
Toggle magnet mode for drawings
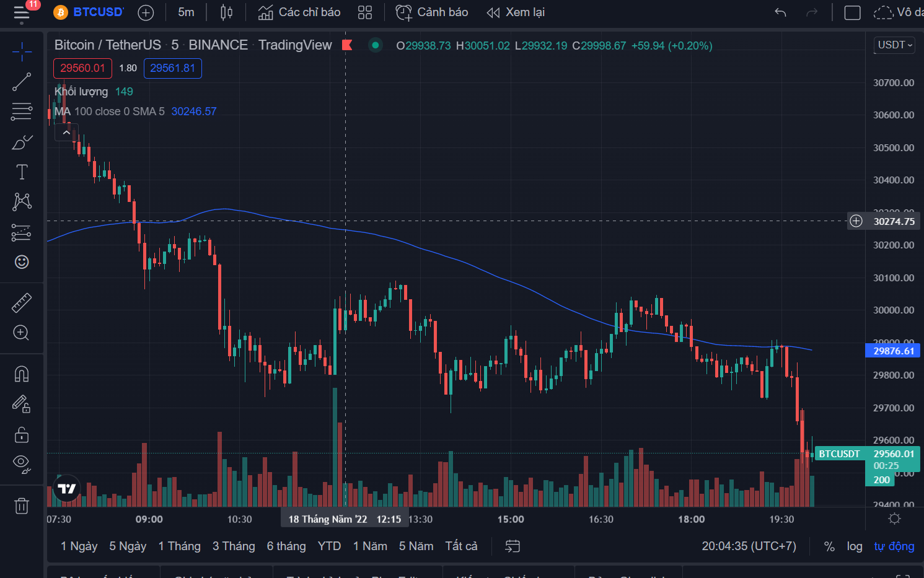[22, 374]
